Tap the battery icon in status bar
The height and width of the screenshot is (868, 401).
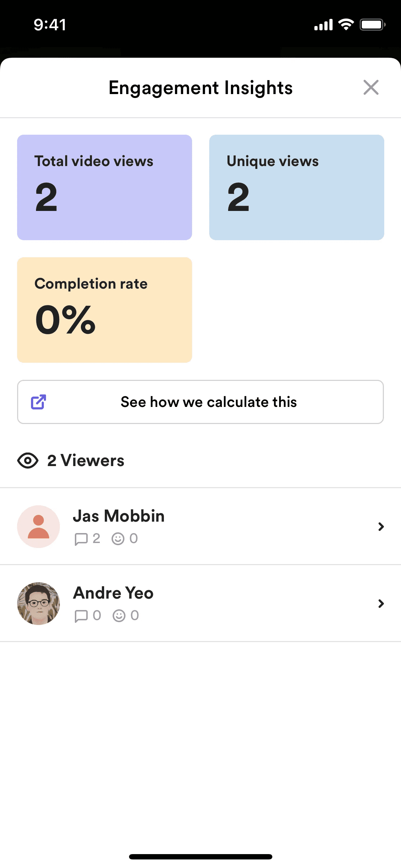click(x=372, y=25)
